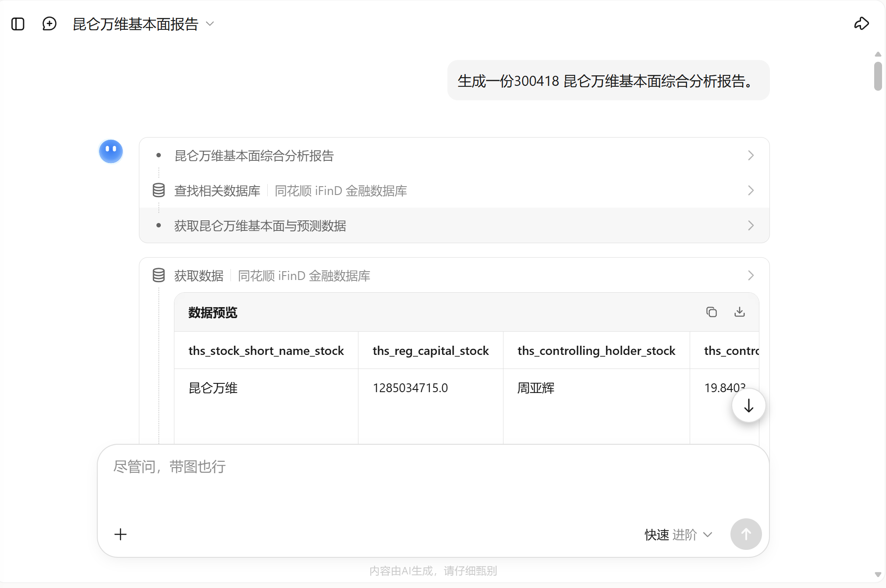Click 同花顺 iFinD 金融数据库 in 获取数据 row
This screenshot has height=588, width=886.
[x=304, y=276]
